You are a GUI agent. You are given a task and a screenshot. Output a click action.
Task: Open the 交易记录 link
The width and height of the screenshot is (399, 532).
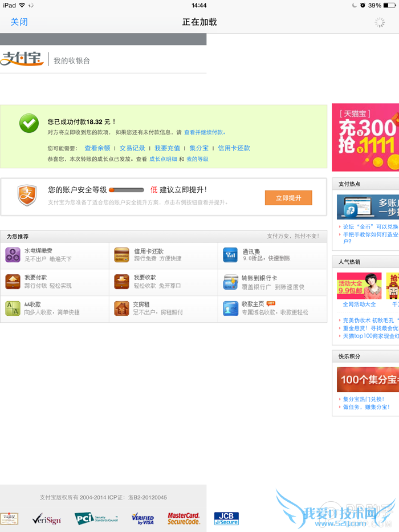(132, 148)
